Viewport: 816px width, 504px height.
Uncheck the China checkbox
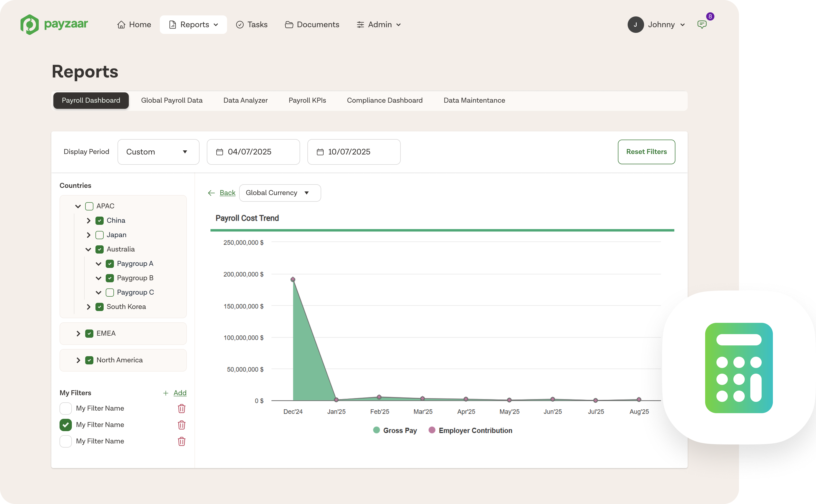[x=99, y=220]
